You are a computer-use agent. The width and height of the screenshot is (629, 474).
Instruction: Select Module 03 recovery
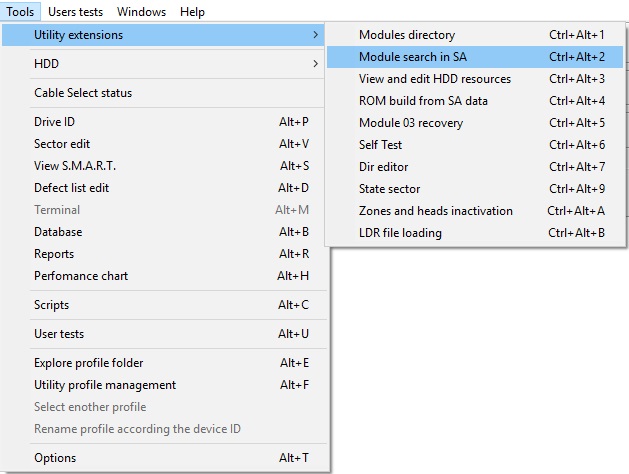[x=411, y=123]
